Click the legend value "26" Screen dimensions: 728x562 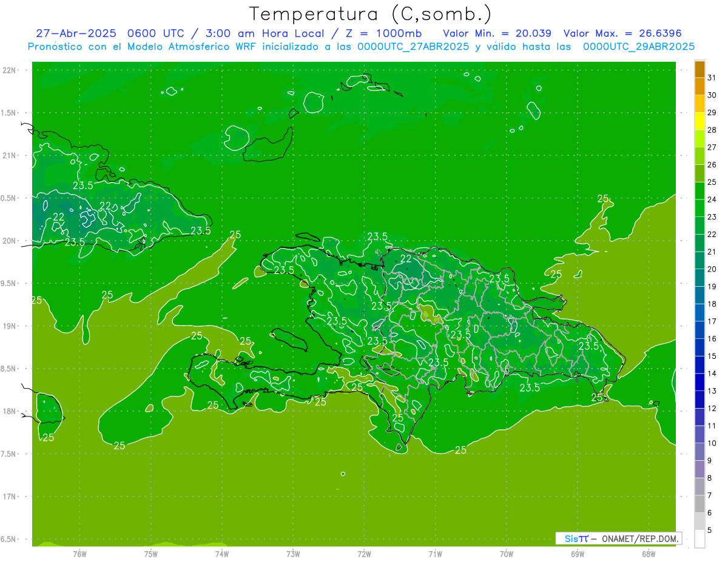point(712,165)
